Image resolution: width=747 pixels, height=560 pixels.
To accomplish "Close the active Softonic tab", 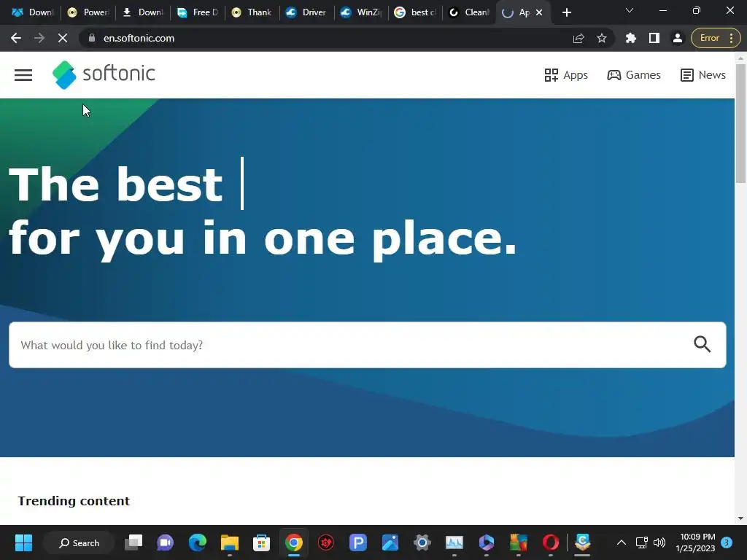I will (x=539, y=13).
